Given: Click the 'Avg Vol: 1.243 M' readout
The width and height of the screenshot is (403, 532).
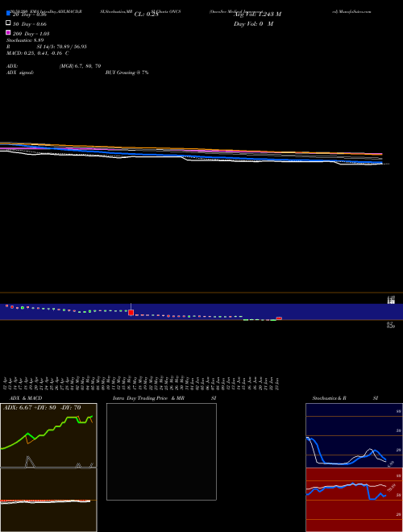Looking at the screenshot, I should click(x=257, y=15).
